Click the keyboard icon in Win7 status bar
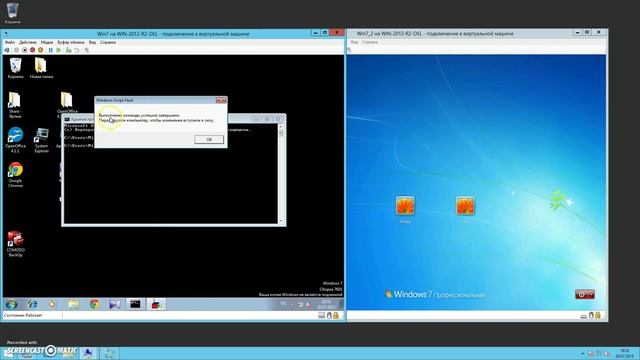The width and height of the screenshot is (640, 360). click(x=322, y=316)
